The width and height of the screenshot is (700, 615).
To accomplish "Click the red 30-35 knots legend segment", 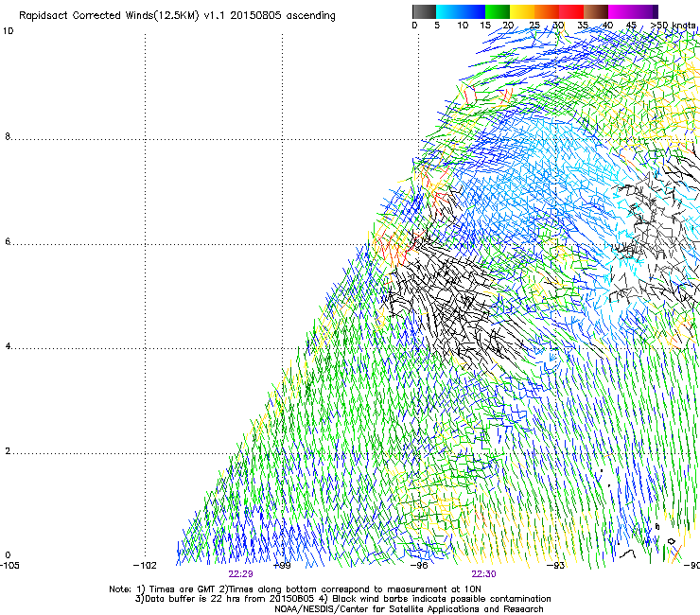I will click(571, 11).
